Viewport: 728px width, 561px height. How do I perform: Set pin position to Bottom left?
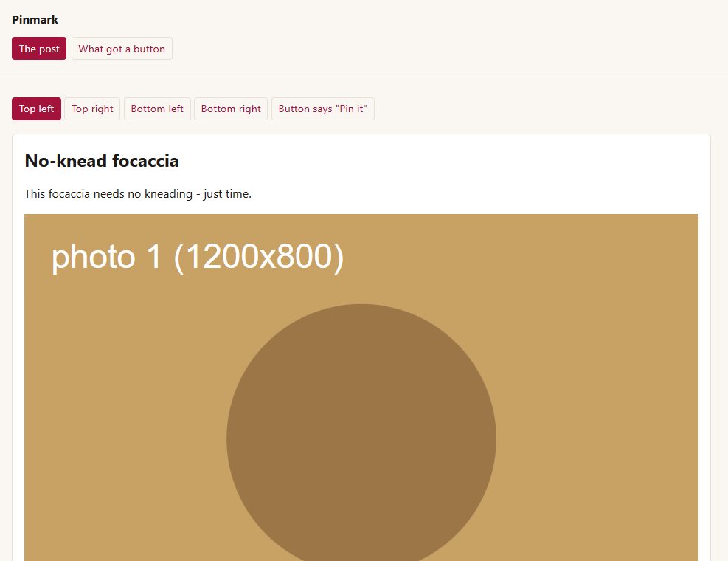[157, 109]
